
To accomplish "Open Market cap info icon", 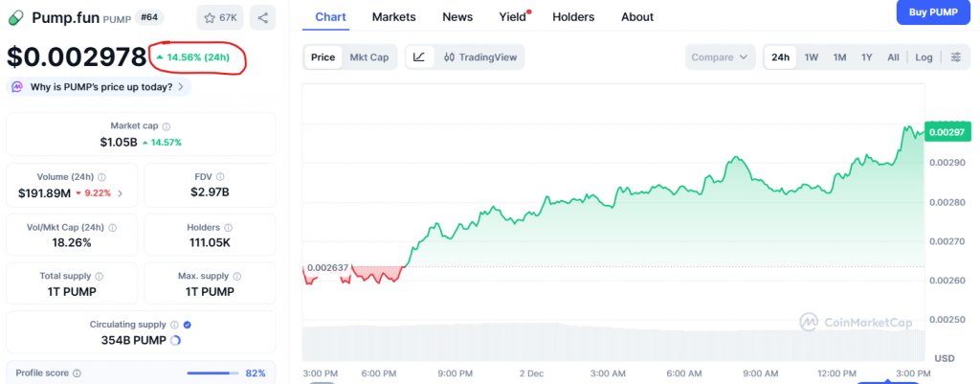I will (167, 126).
